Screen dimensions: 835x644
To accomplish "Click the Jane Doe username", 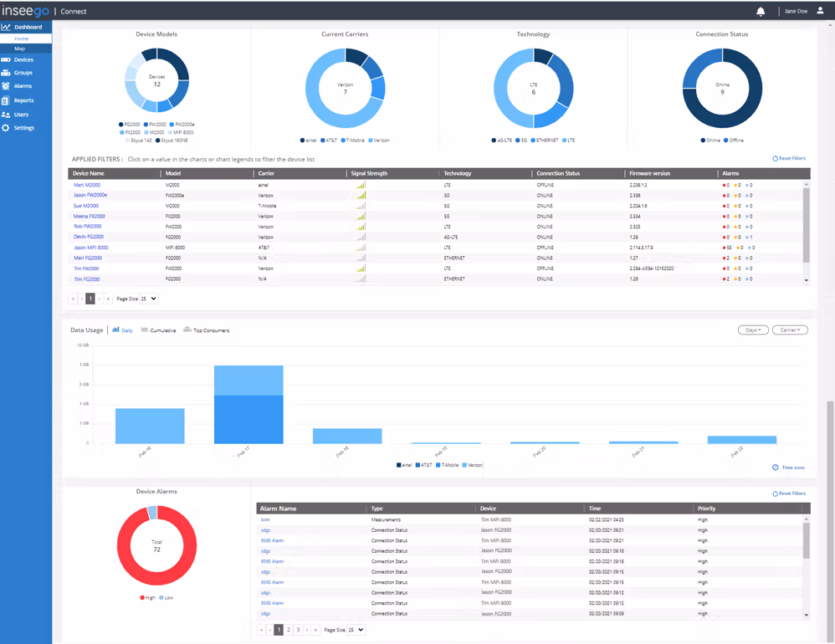I will (796, 11).
